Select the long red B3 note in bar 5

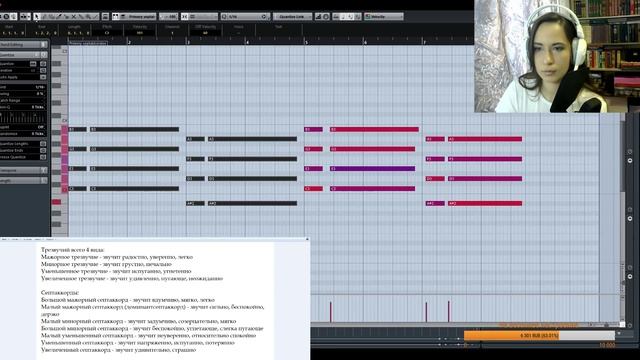pos(374,129)
